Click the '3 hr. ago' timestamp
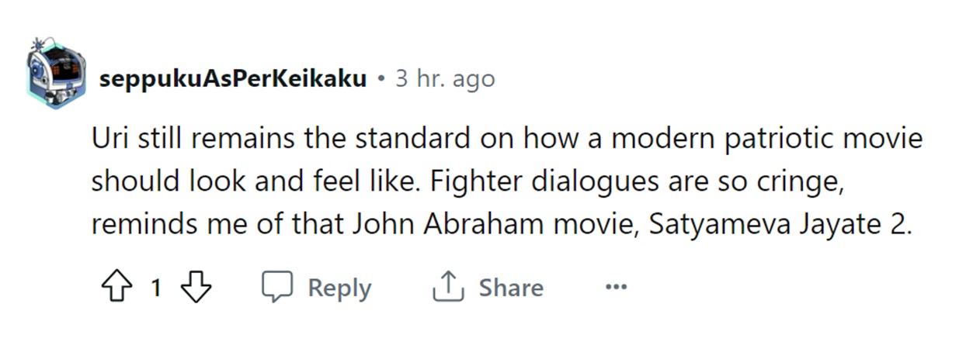 (x=445, y=79)
